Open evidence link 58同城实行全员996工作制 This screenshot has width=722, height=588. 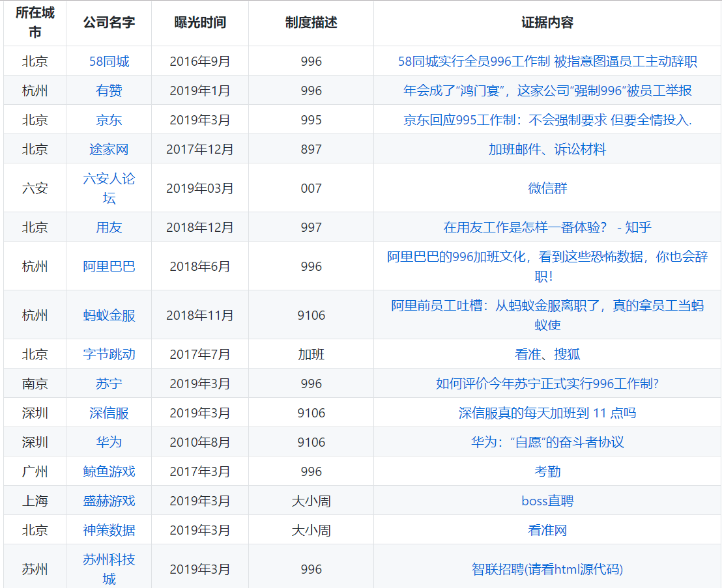(547, 61)
